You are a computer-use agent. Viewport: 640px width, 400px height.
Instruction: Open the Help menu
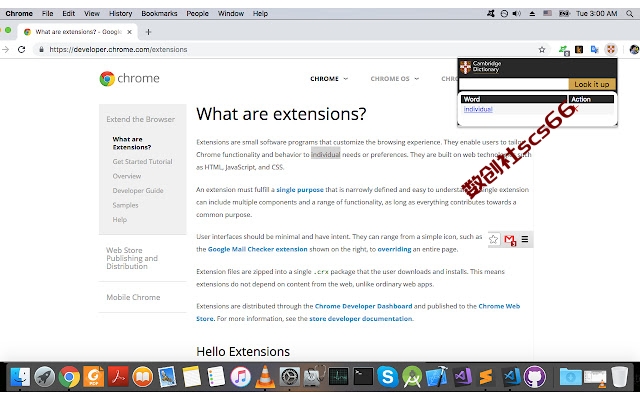tap(260, 13)
